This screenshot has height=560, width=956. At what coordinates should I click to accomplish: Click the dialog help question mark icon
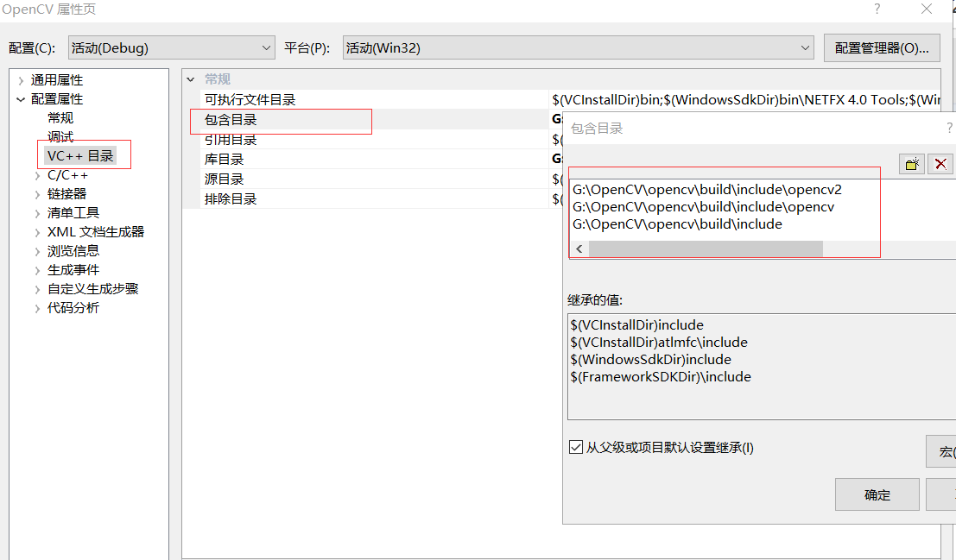[x=949, y=128]
